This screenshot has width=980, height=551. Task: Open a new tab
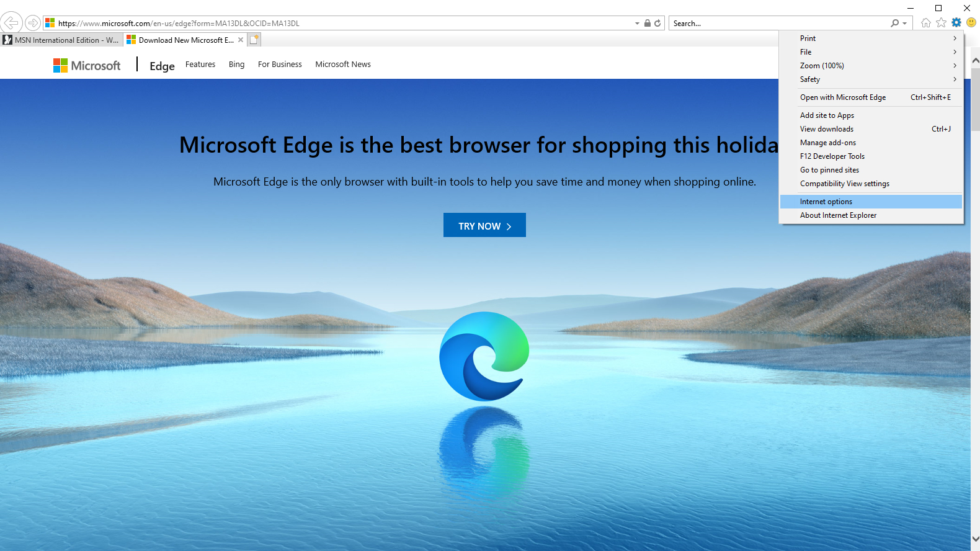coord(254,40)
